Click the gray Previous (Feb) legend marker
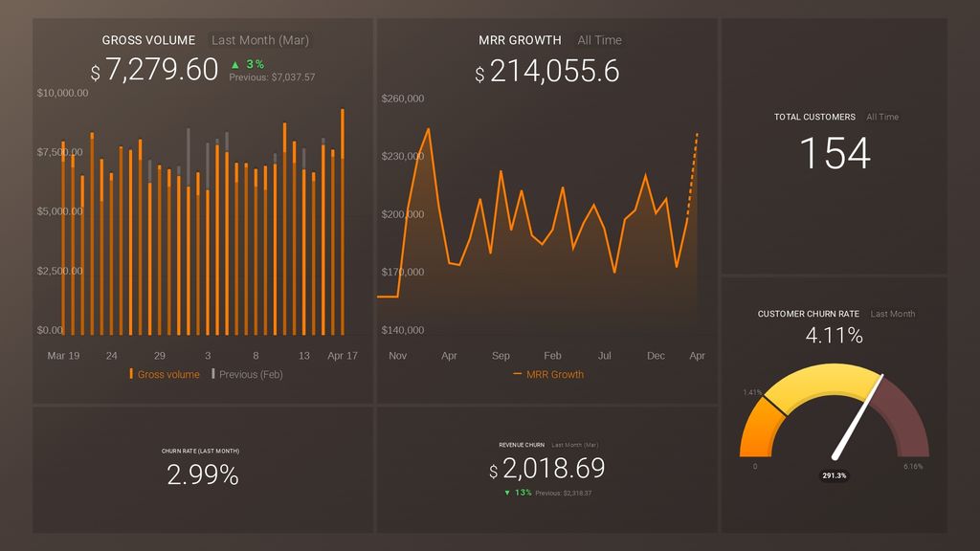 [212, 374]
